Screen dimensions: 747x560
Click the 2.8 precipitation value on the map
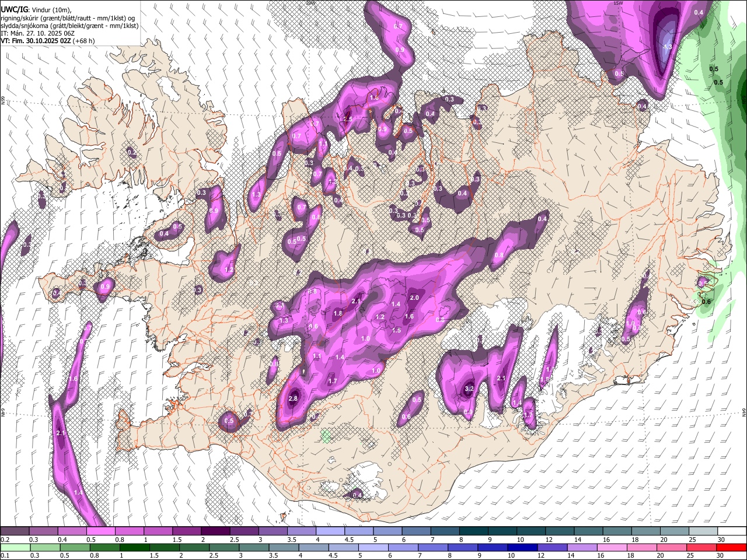click(293, 398)
